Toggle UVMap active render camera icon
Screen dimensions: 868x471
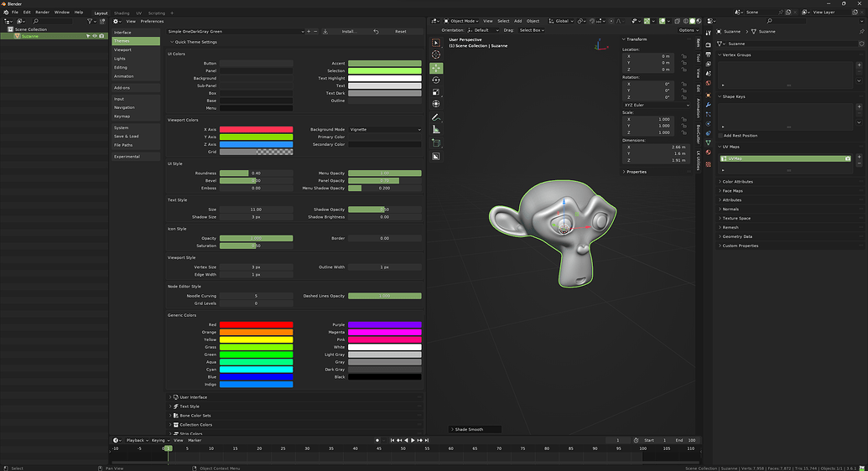(x=848, y=159)
